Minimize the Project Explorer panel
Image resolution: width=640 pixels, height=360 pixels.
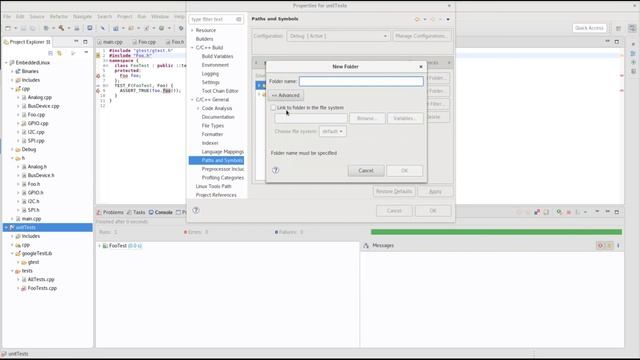76,42
